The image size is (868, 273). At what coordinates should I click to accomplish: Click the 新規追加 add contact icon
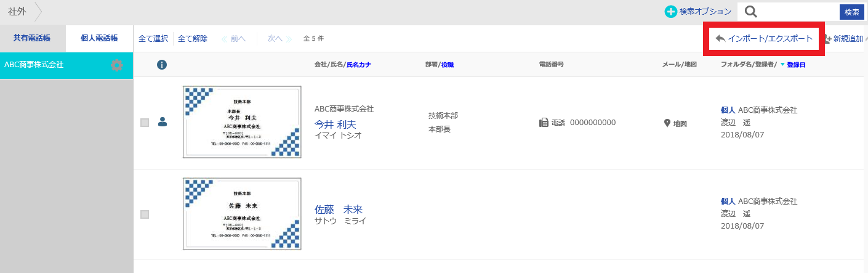pos(827,39)
